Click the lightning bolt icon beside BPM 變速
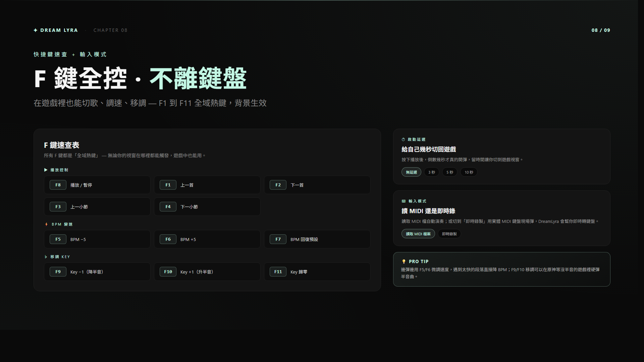 (x=46, y=224)
